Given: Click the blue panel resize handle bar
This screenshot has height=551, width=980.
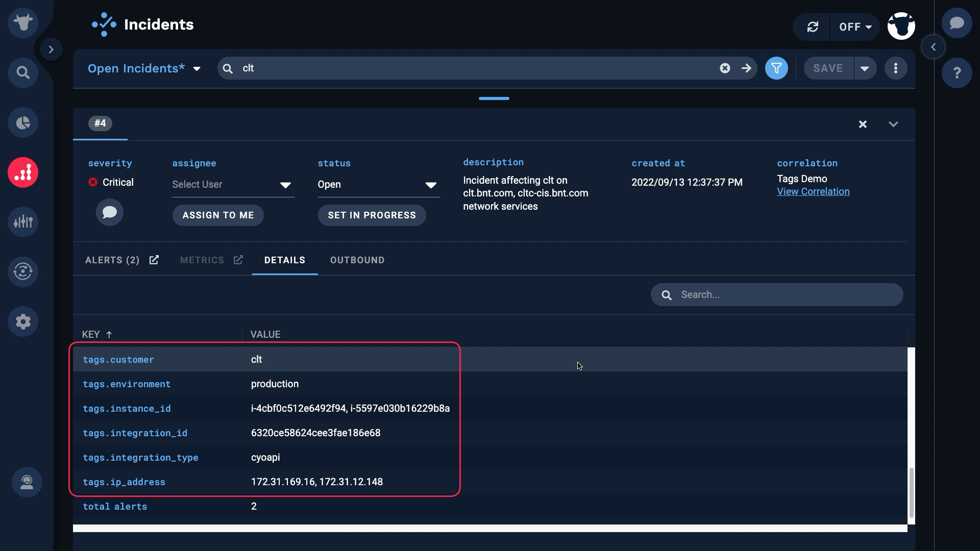Looking at the screenshot, I should click(494, 98).
